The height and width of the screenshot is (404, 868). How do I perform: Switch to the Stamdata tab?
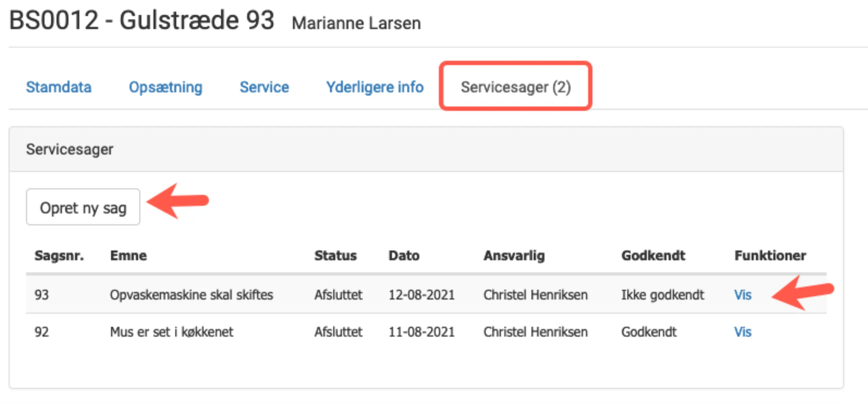(x=59, y=87)
